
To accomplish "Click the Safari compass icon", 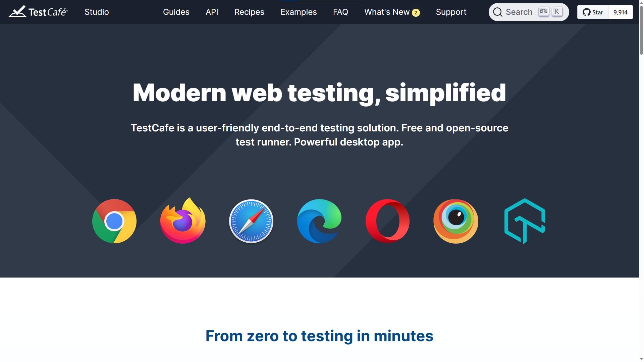I will 251,221.
